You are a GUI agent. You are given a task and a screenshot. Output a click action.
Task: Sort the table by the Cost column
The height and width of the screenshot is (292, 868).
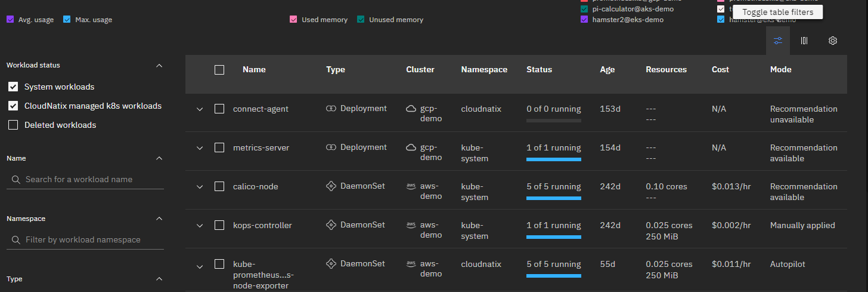[720, 70]
